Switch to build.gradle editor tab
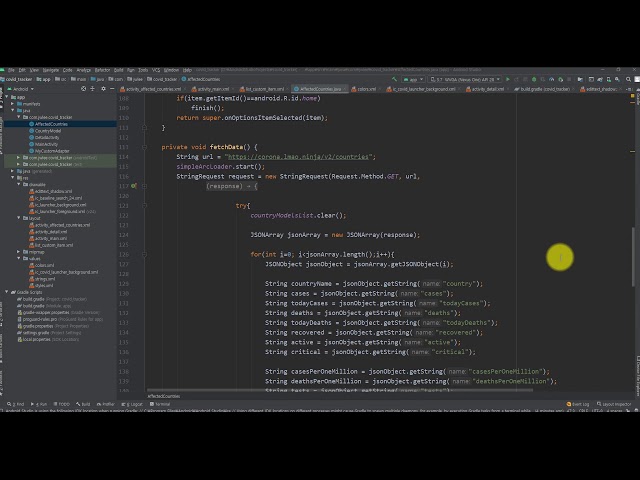Image resolution: width=640 pixels, height=480 pixels. coord(542,89)
